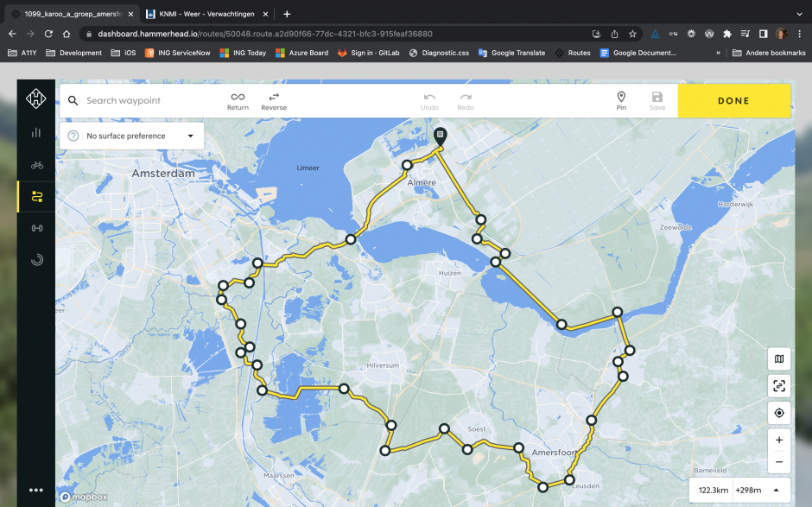Open the statistics bar chart sidebar icon
Viewport: 812px width, 507px height.
[36, 132]
